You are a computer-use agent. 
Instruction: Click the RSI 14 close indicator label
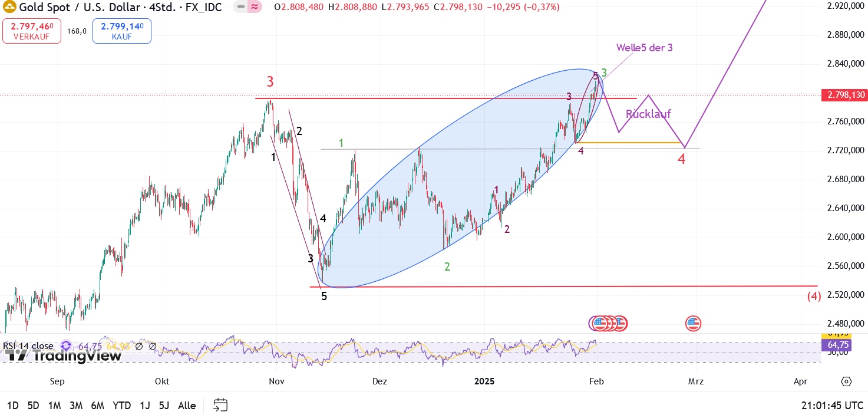click(x=28, y=346)
